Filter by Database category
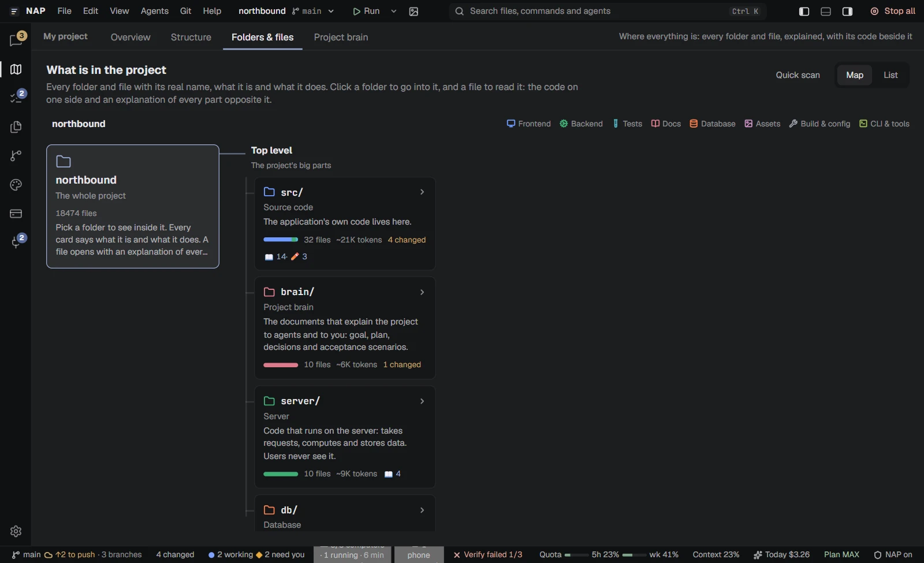The image size is (924, 563). 713,124
